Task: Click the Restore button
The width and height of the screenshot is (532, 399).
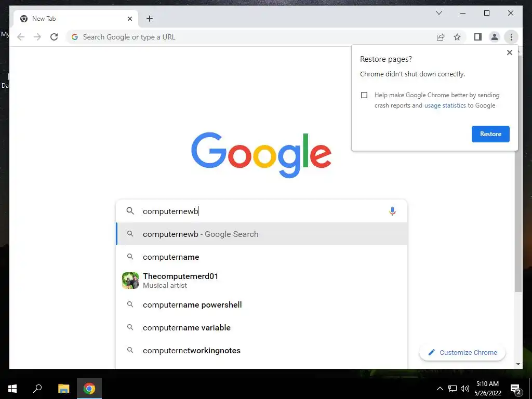Action: point(490,134)
